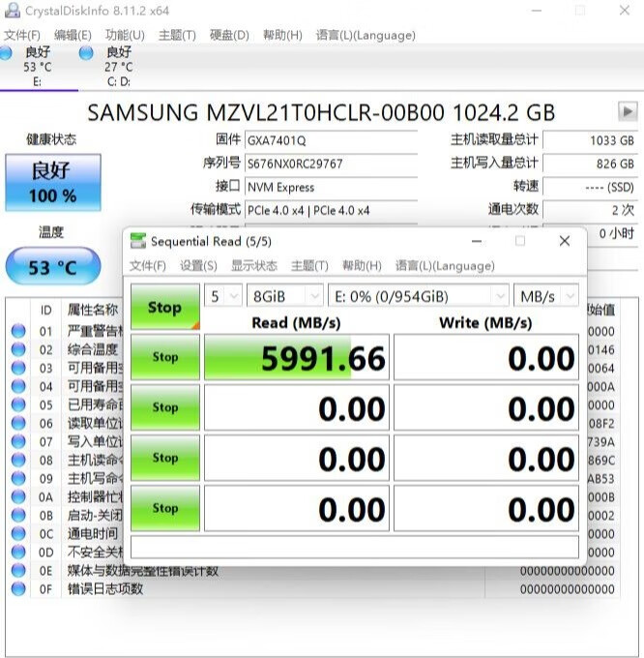Image resolution: width=644 pixels, height=658 pixels.
Task: Click status orb for attribute ID 0B
Action: tap(18, 516)
